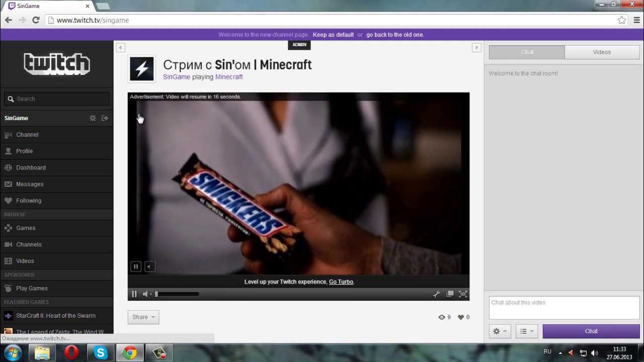Click the ADMIN badge above the title

coord(299,45)
